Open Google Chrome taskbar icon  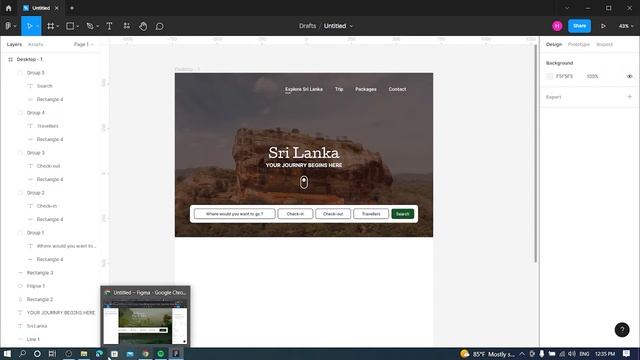(145, 353)
